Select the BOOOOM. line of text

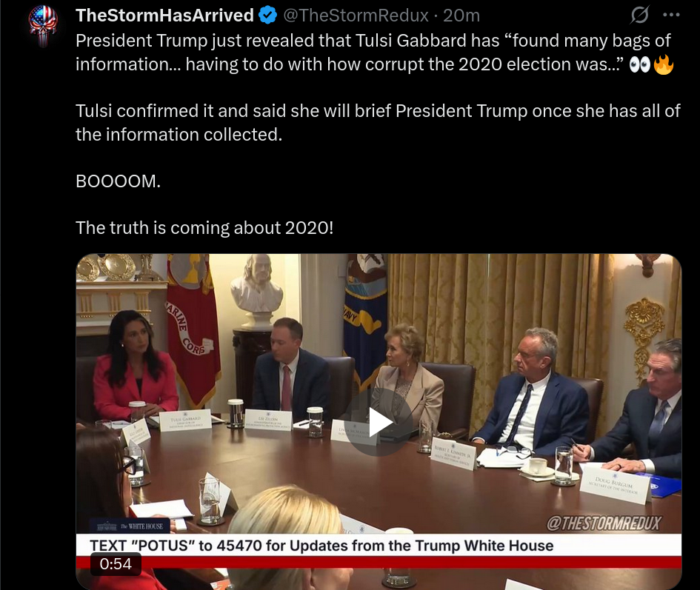[x=118, y=181]
